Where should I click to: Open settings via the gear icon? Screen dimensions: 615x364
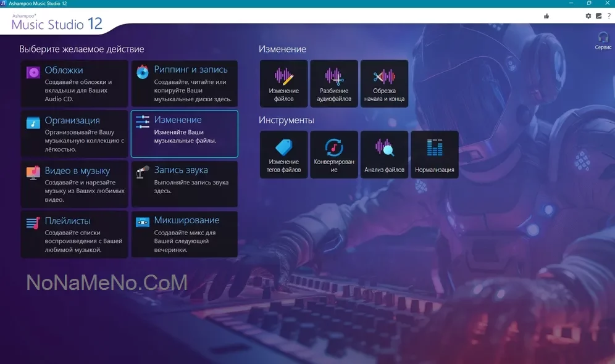point(588,16)
